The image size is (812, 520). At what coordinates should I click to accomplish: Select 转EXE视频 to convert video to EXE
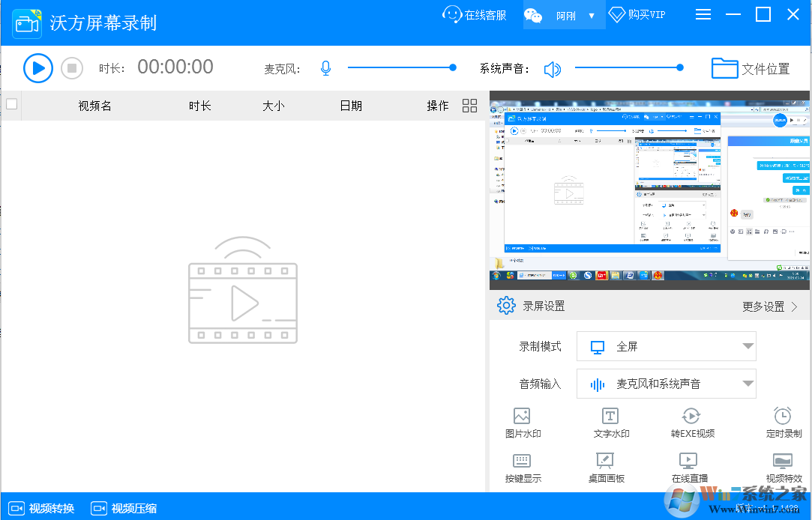(691, 423)
